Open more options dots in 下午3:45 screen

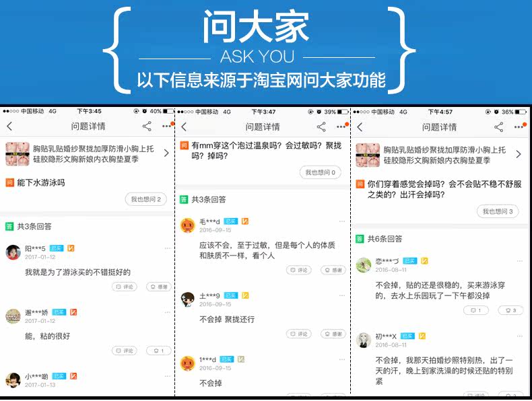tap(166, 126)
